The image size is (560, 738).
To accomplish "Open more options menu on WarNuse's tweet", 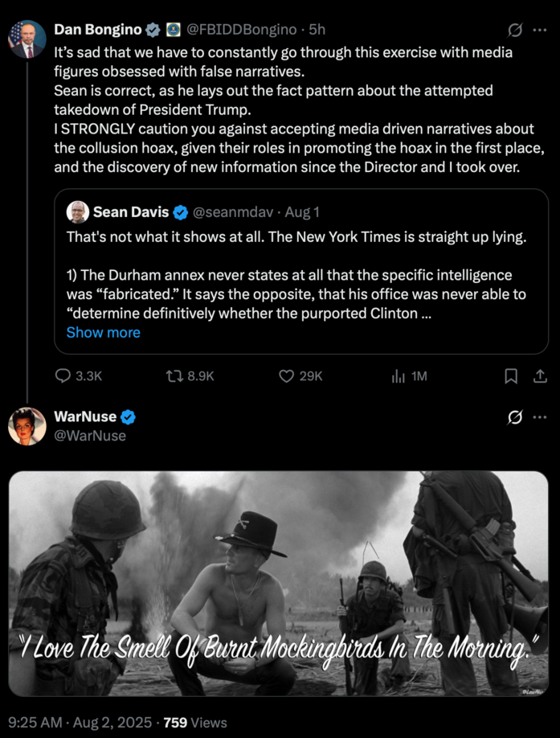I will [540, 417].
